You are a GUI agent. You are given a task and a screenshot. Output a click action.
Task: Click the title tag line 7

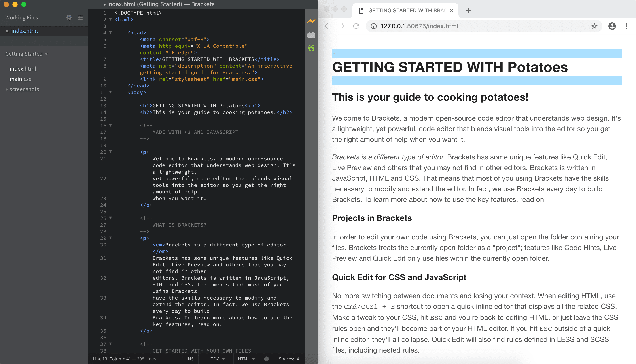click(209, 59)
